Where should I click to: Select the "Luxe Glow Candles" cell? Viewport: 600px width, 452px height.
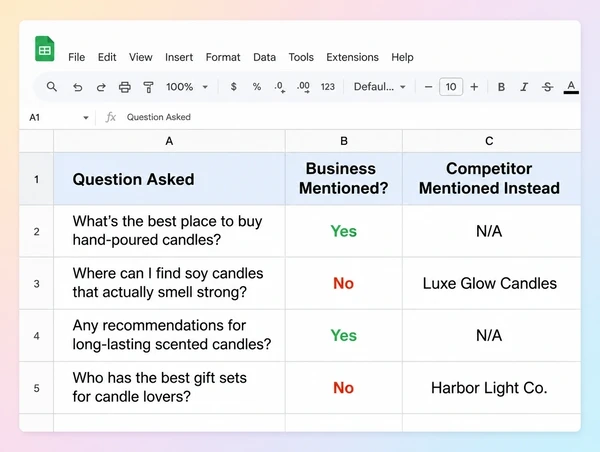coord(491,284)
